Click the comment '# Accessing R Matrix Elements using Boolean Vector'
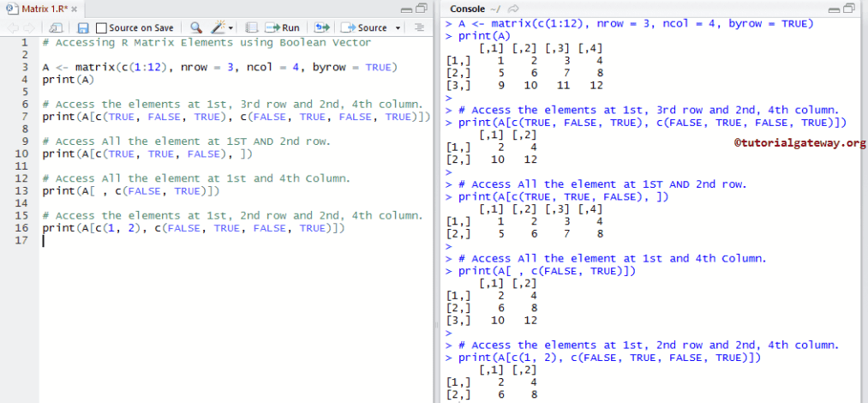The image size is (868, 403). coord(207,43)
